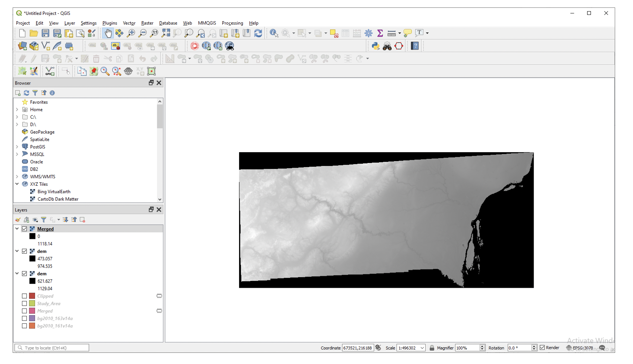Image resolution: width=633 pixels, height=364 pixels.
Task: Select Bing VirtualEarth tile entry
Action: 54,192
